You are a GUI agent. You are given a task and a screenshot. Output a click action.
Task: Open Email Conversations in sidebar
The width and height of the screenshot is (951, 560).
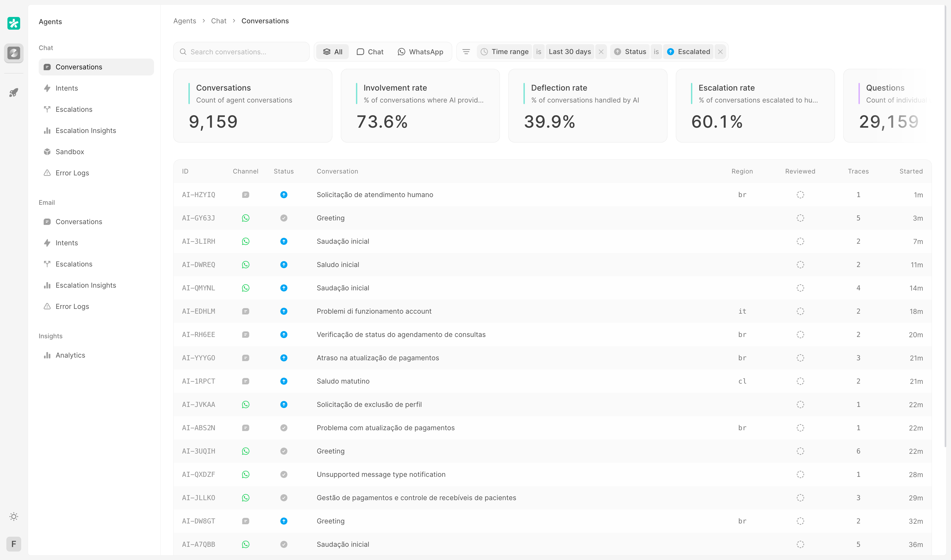(x=96, y=221)
